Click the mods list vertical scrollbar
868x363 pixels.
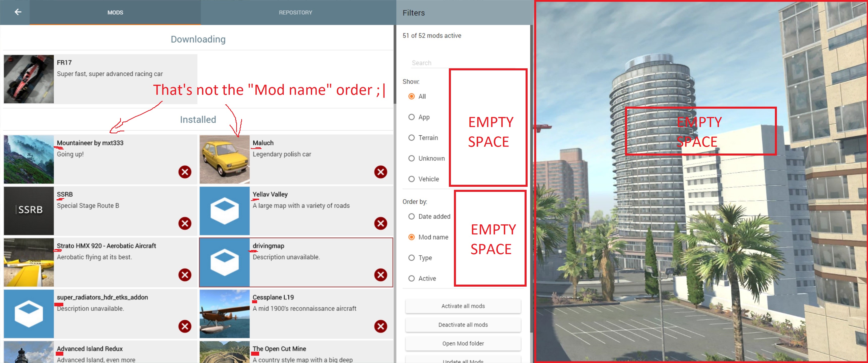395,64
